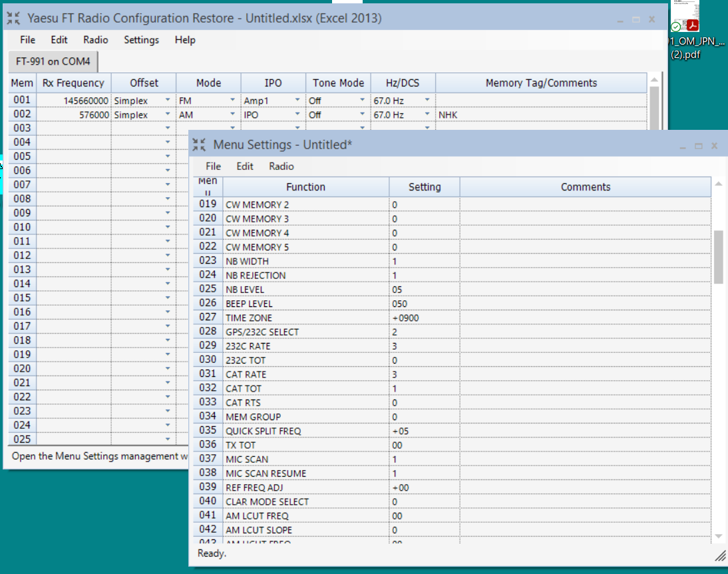Open Radio menu in Menu Settings window
Viewport: 728px width, 574px height.
pos(281,166)
